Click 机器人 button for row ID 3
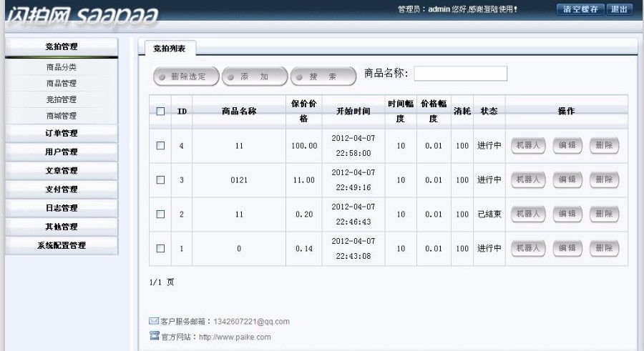This screenshot has height=351, width=644. tap(528, 180)
